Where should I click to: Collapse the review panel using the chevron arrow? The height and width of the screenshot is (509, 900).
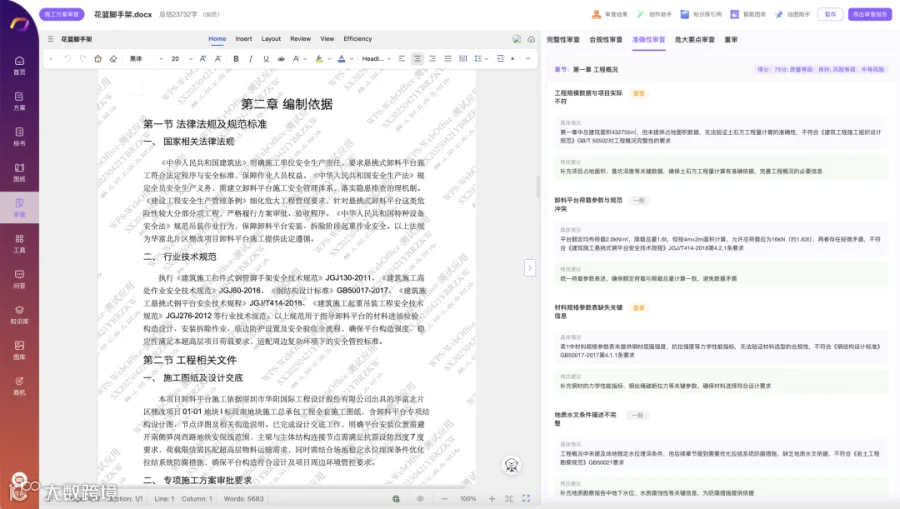(x=530, y=267)
